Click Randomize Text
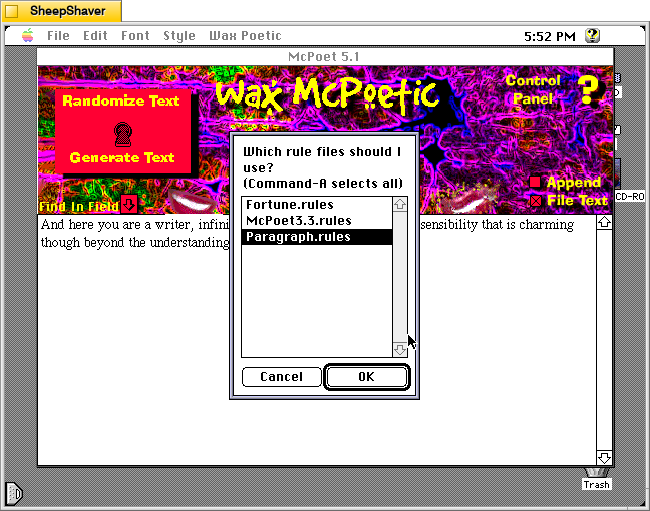Screen dimensions: 650x511 (121, 101)
